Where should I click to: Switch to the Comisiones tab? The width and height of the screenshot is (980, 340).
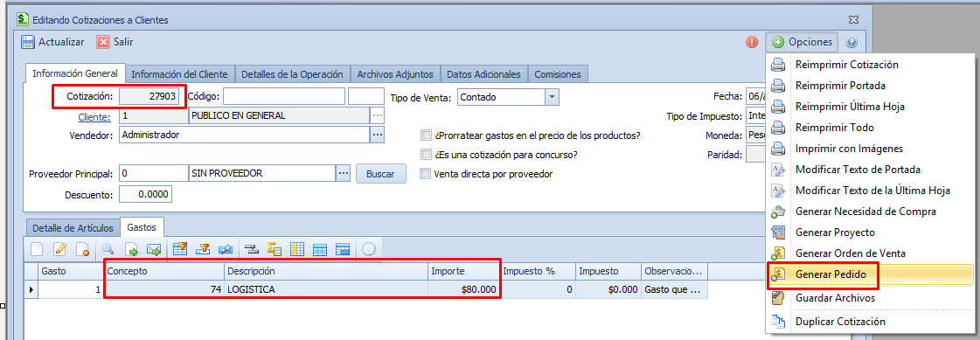pos(557,74)
